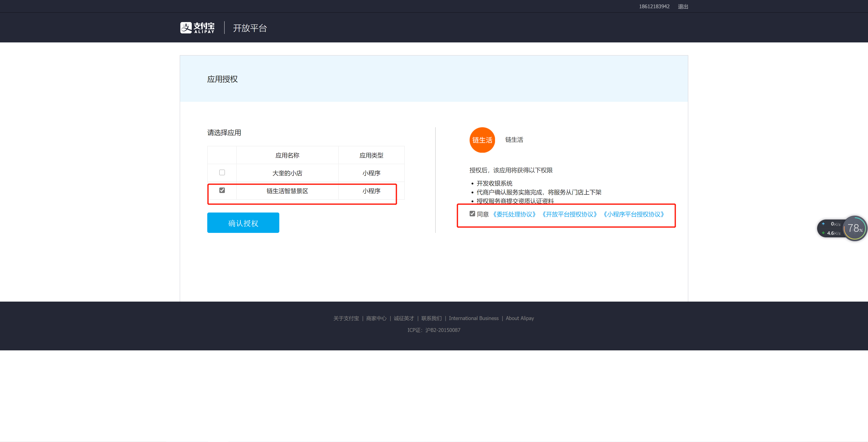Open About Alipay footer link
This screenshot has width=868, height=442.
[520, 318]
